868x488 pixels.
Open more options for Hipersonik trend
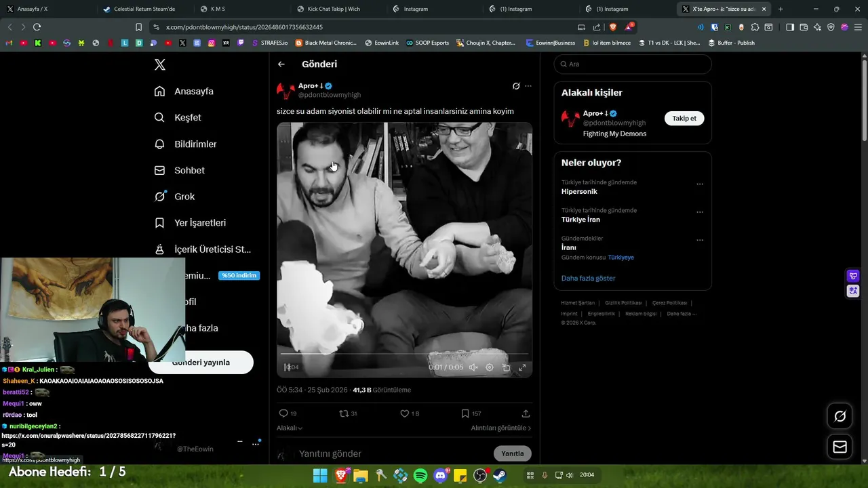click(700, 184)
